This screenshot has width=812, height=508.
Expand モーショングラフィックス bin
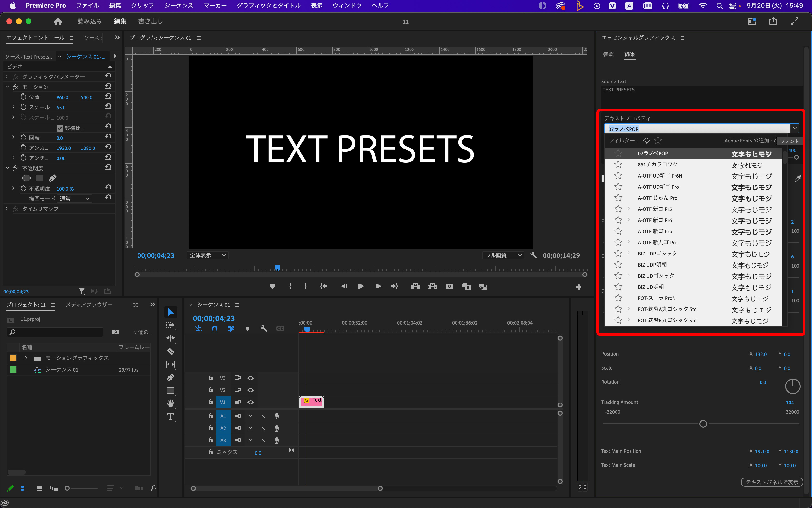coord(26,358)
